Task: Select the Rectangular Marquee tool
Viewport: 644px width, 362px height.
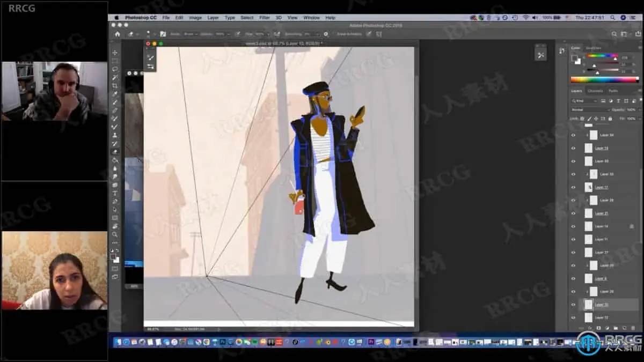Action: click(115, 61)
